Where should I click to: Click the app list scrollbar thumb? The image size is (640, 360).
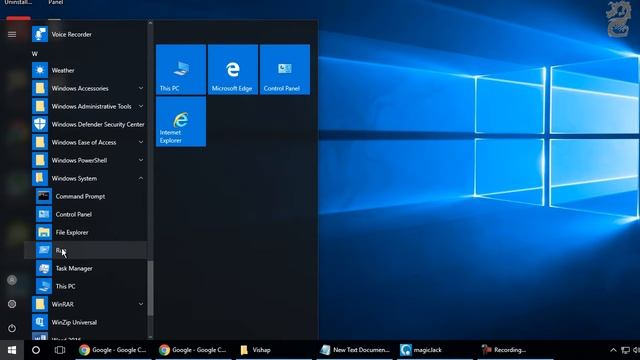click(150, 288)
